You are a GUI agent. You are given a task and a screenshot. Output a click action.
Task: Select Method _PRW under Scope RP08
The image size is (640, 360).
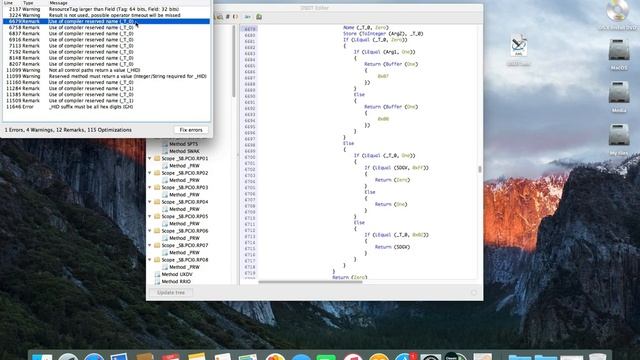pyautogui.click(x=184, y=267)
